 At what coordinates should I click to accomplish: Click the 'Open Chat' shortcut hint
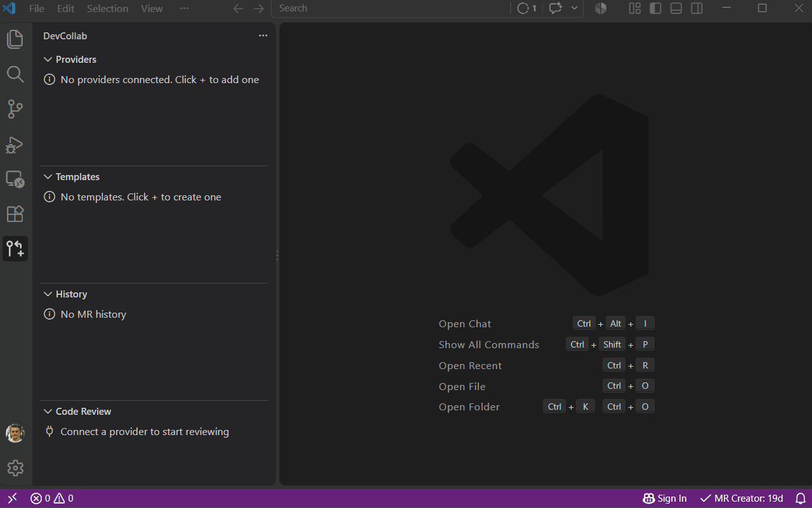[465, 324]
